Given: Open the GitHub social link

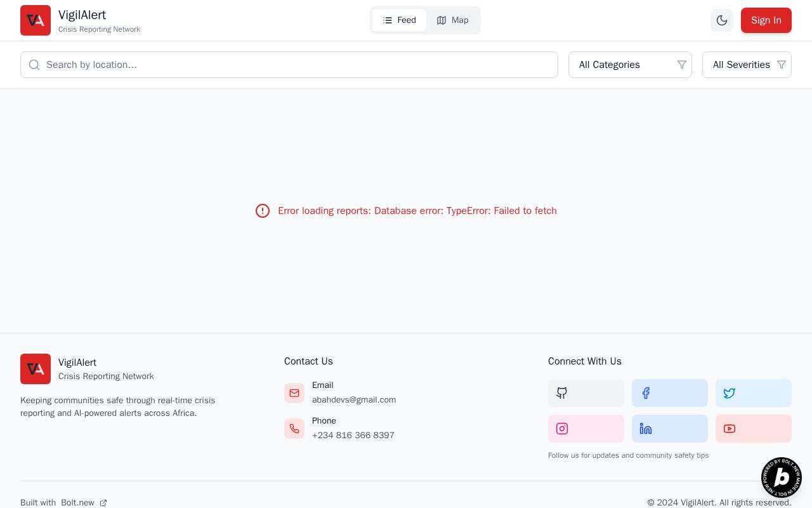Looking at the screenshot, I should click(x=586, y=393).
